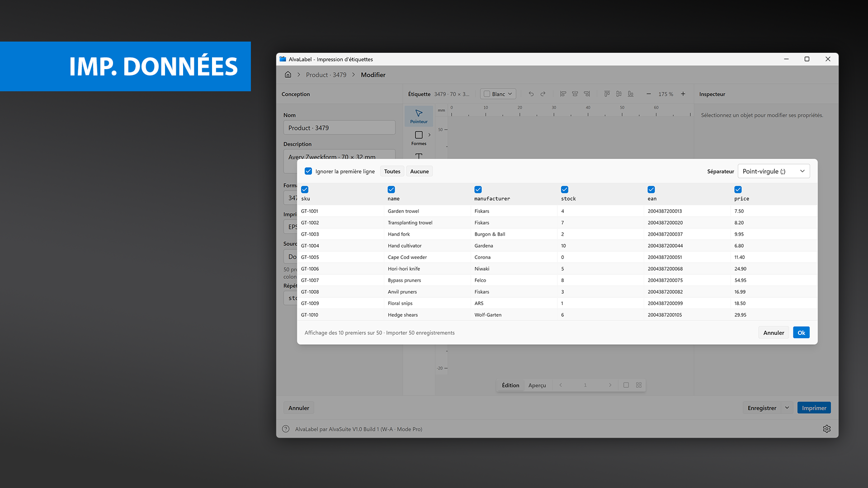Switch to grid multi-label view icon
Image resolution: width=868 pixels, height=488 pixels.
point(639,385)
